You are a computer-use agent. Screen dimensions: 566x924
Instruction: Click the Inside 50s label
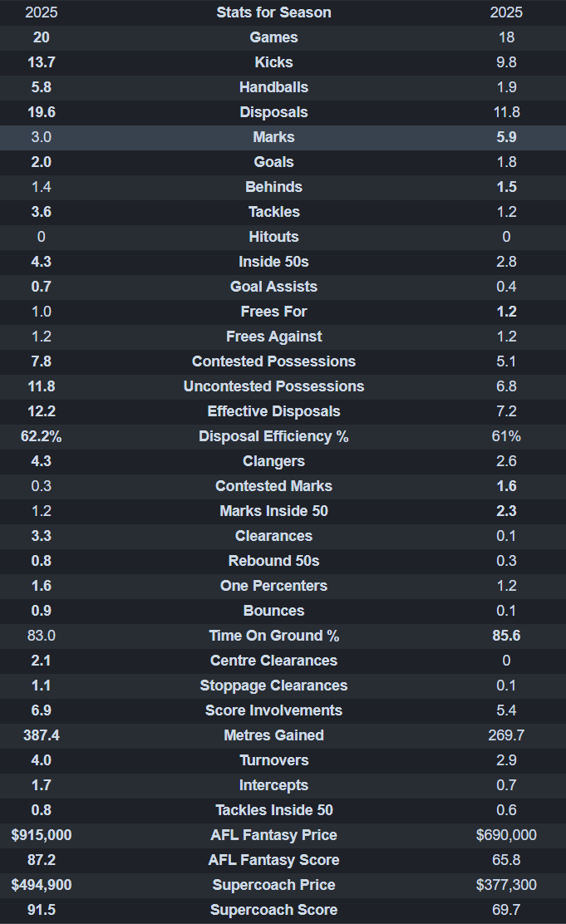coord(273,262)
